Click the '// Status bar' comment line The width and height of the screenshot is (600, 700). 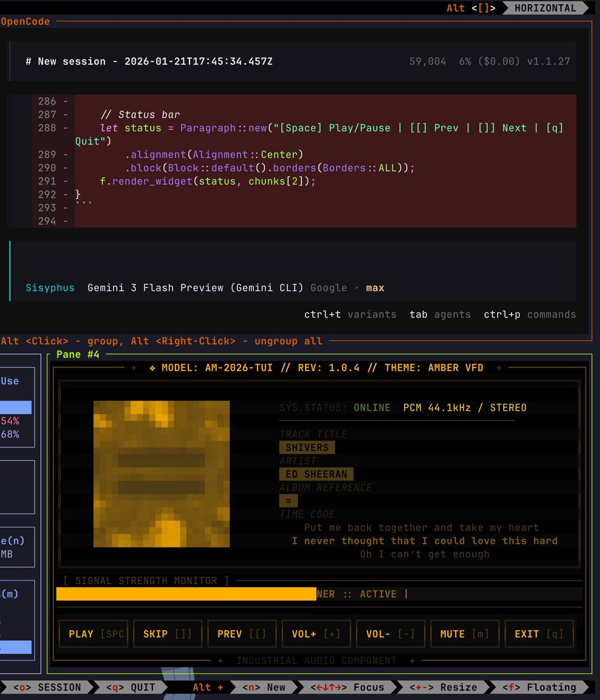(140, 114)
